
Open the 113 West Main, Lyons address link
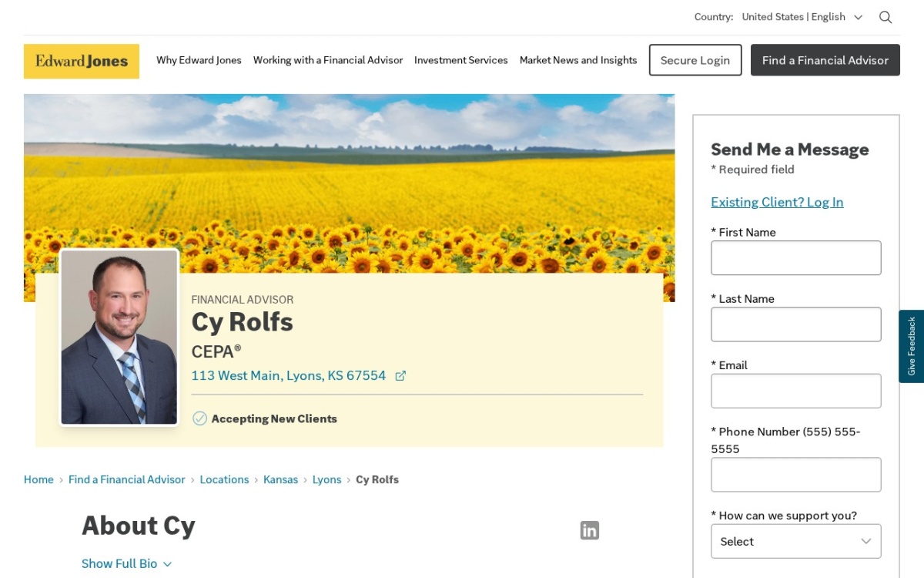coord(289,376)
